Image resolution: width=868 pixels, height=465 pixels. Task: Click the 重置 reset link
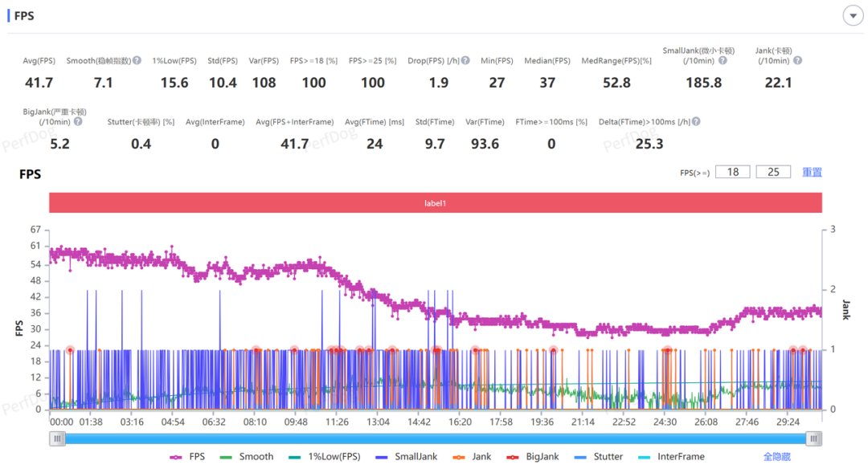(x=812, y=172)
